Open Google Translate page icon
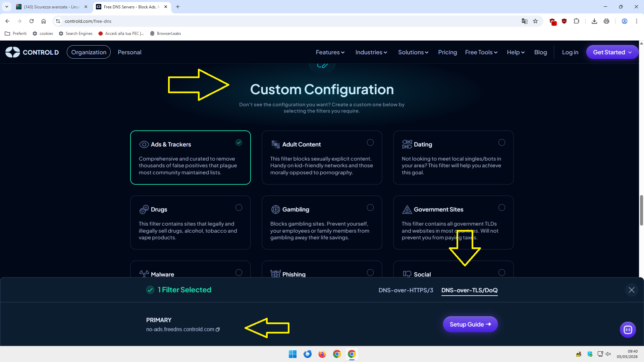The image size is (644, 362). pos(525,21)
